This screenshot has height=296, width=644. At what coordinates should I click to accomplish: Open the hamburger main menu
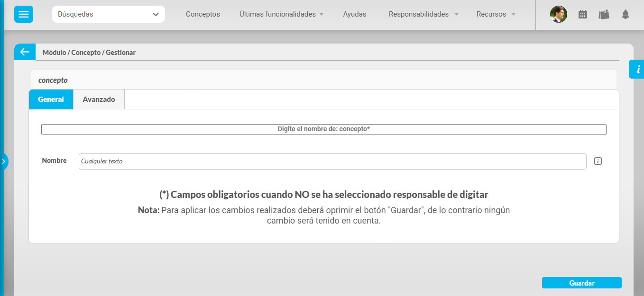point(23,14)
